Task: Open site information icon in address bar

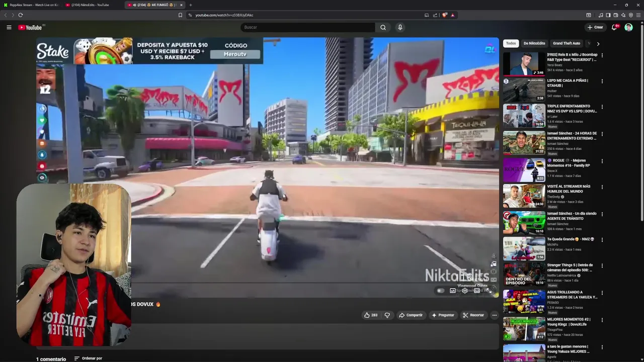Action: pyautogui.click(x=190, y=15)
